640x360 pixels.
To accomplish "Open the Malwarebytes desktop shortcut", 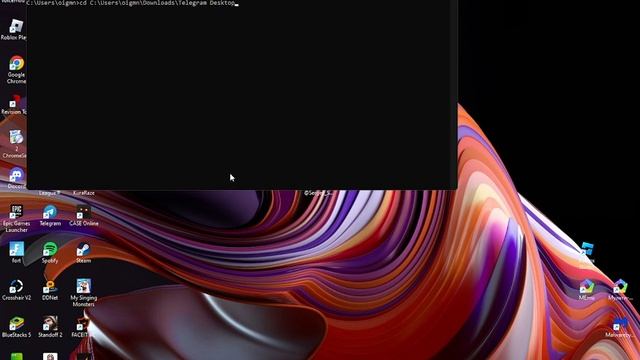I will (x=620, y=327).
